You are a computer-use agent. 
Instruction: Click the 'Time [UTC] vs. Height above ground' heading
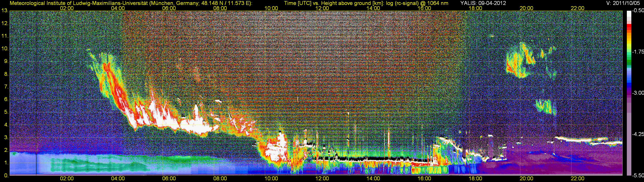(x=366, y=3)
